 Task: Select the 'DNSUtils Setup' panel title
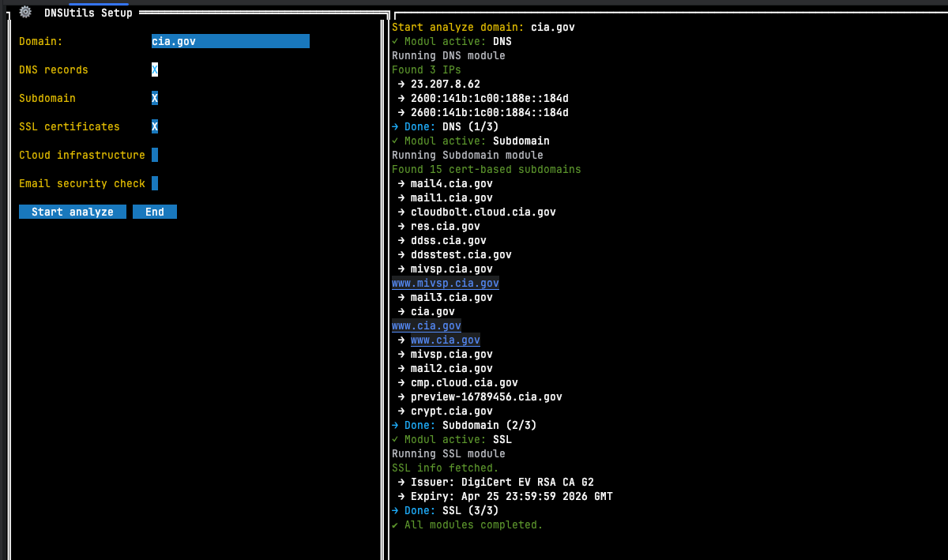click(x=88, y=13)
